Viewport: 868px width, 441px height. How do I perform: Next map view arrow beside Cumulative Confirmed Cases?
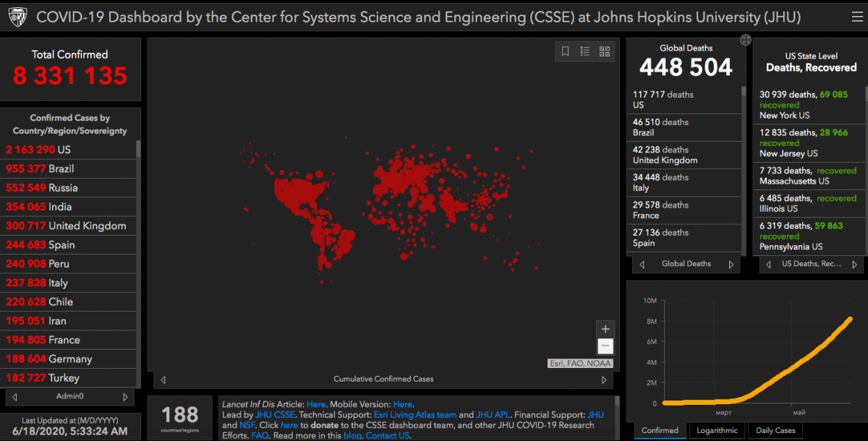tap(604, 380)
